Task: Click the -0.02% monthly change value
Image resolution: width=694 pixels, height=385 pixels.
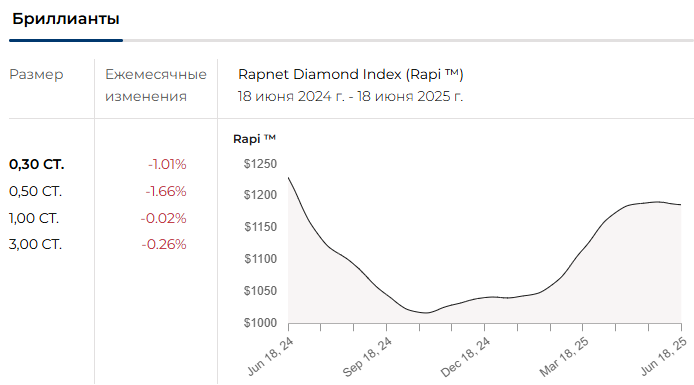Action: 163,218
